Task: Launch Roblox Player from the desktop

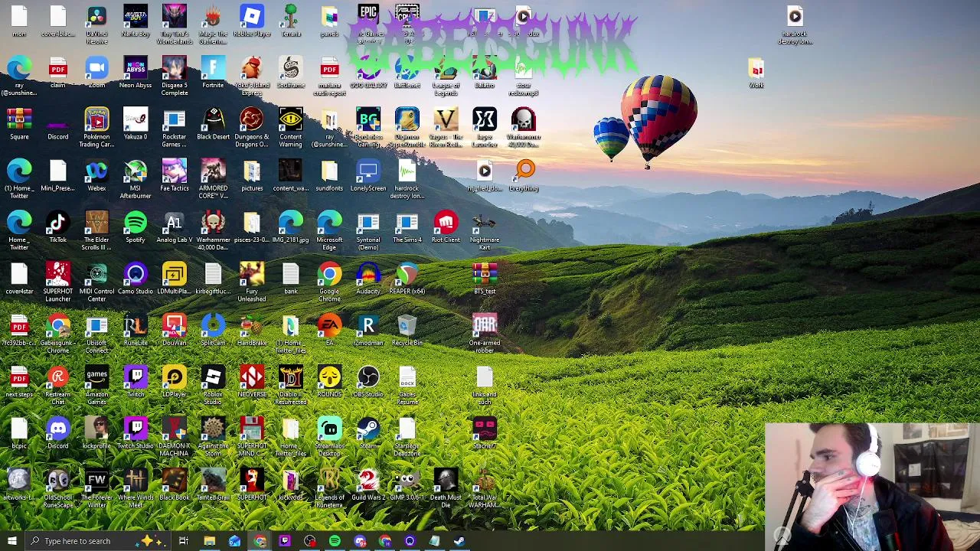Action: coord(252,21)
